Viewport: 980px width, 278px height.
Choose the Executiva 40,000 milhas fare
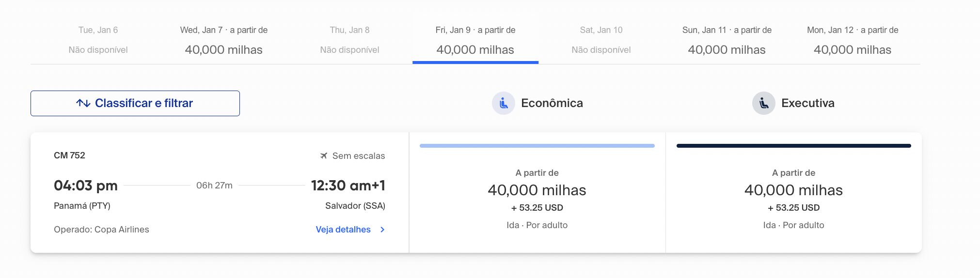794,193
